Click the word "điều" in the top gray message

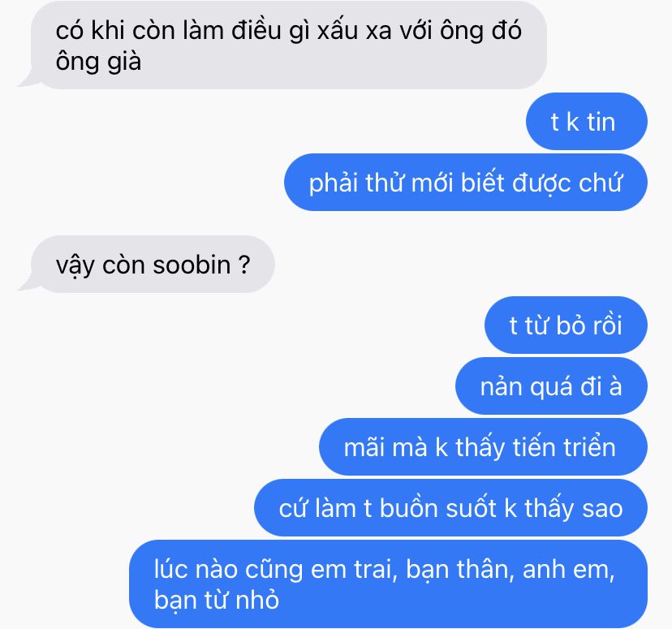pos(256,30)
